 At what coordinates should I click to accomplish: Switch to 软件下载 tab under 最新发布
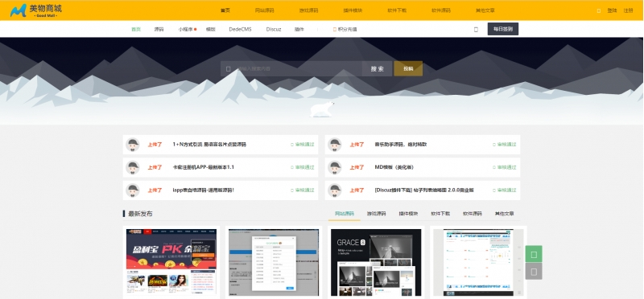point(440,214)
